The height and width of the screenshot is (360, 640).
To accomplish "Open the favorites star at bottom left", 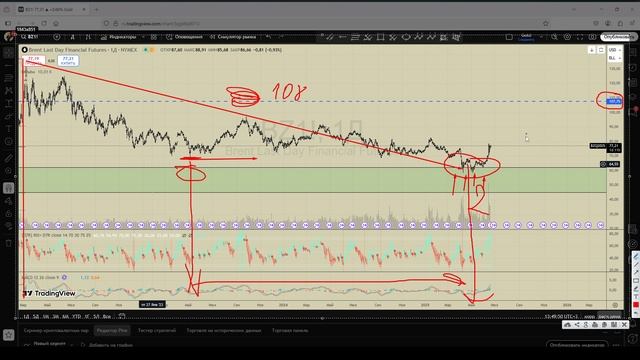I will pyautogui.click(x=8, y=335).
